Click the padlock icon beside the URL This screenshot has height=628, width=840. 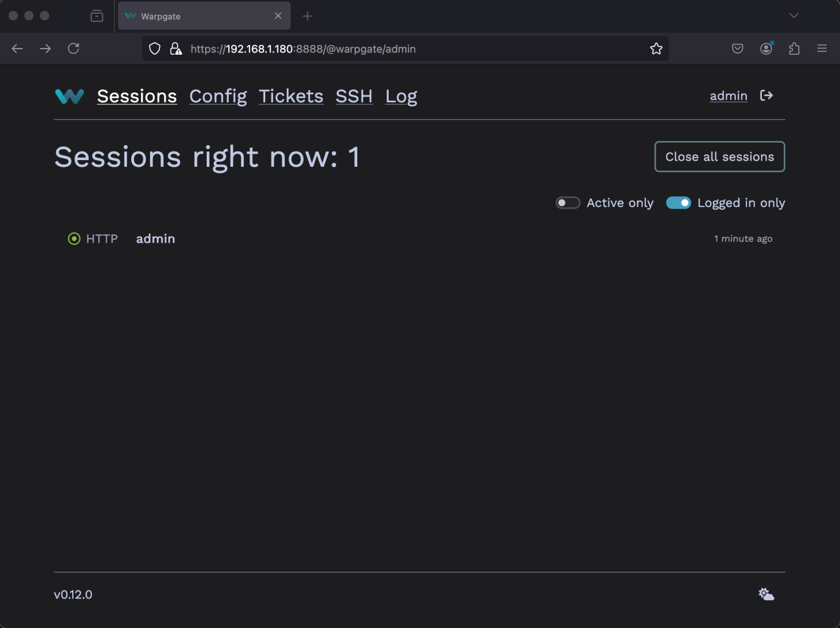[x=175, y=49]
